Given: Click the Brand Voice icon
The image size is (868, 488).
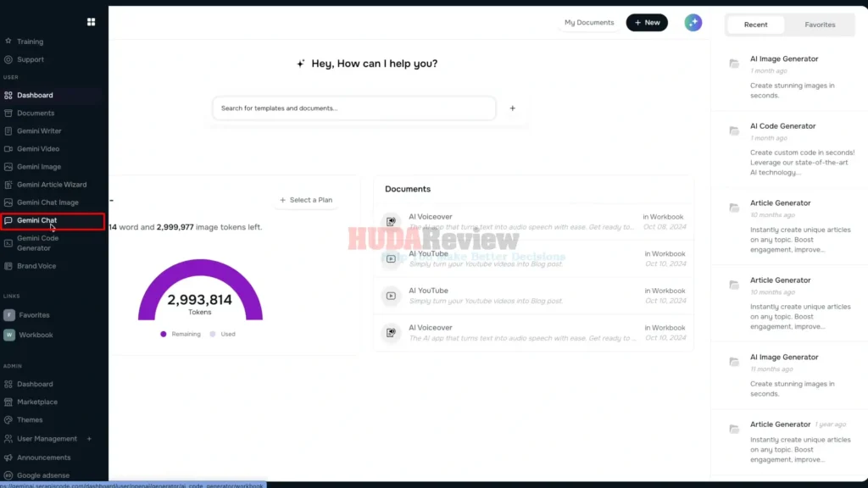Looking at the screenshot, I should click(8, 266).
